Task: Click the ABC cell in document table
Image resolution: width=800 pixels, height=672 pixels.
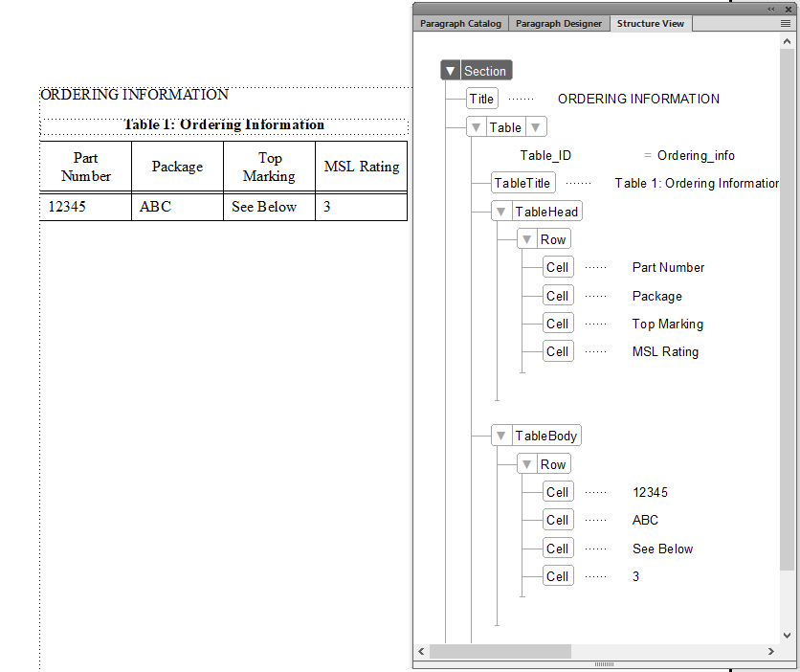Action: [178, 207]
